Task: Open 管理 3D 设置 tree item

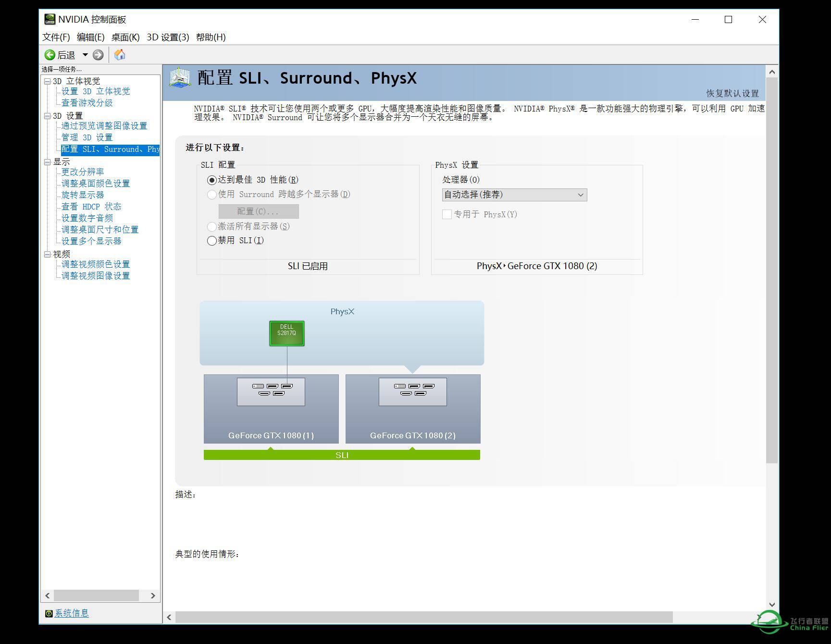Action: point(87,137)
